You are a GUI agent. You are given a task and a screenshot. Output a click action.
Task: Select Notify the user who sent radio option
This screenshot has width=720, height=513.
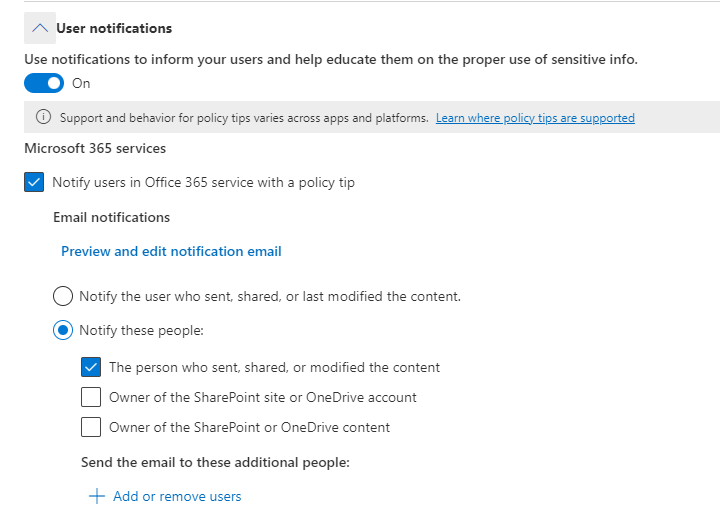pyautogui.click(x=63, y=296)
